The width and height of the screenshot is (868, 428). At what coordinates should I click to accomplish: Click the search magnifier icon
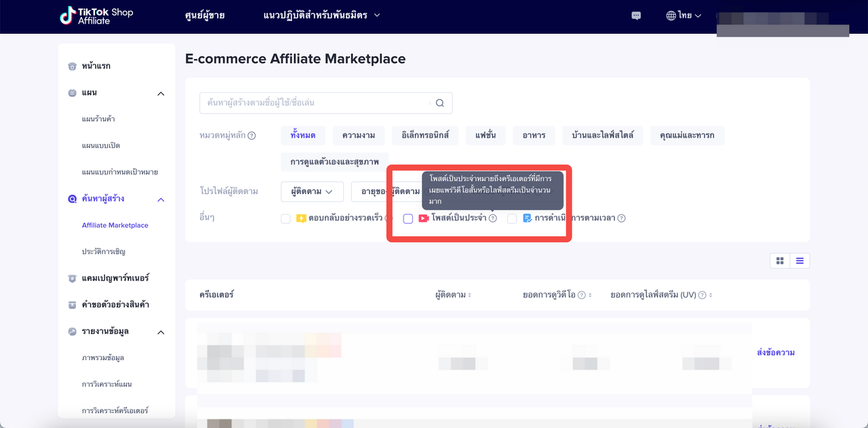click(x=439, y=103)
